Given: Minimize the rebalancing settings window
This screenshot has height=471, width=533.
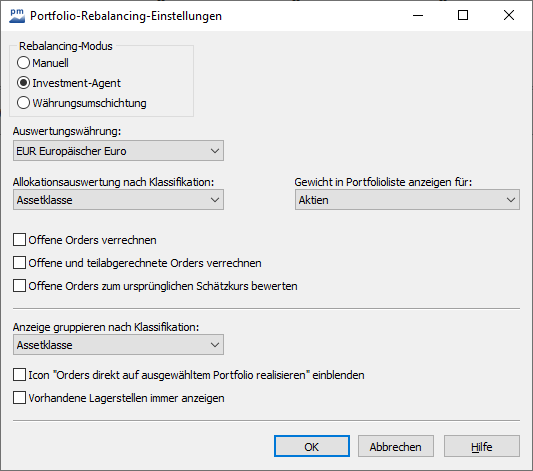Looking at the screenshot, I should point(418,15).
